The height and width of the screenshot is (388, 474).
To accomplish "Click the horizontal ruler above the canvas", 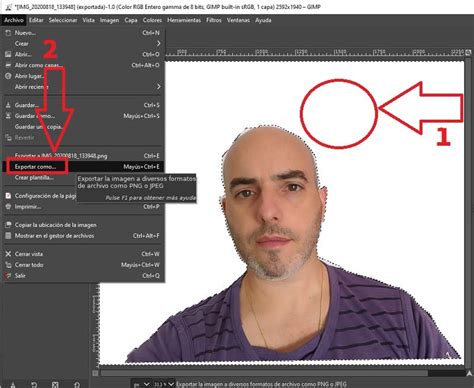I will pos(315,52).
